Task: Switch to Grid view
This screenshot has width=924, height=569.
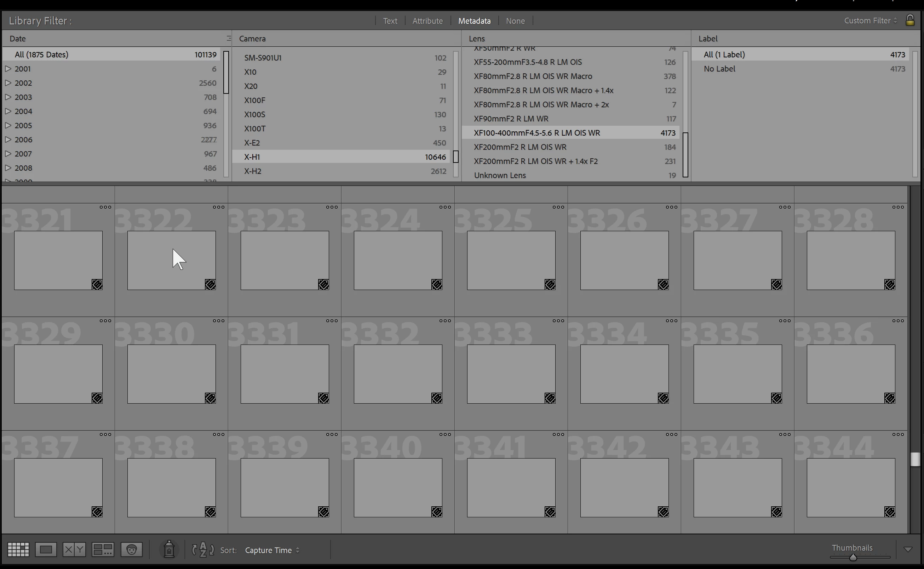Action: (18, 550)
